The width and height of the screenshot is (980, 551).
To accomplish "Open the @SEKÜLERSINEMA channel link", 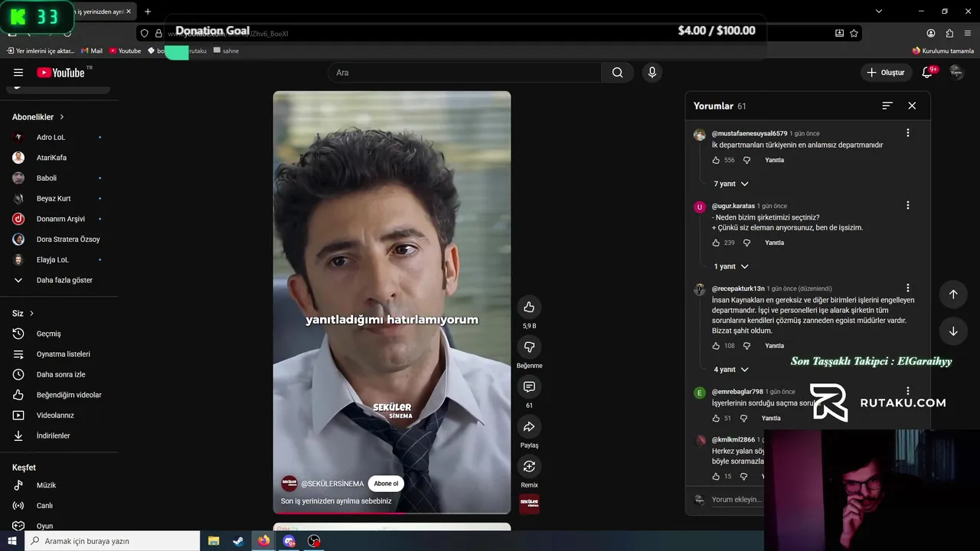I will click(x=332, y=484).
